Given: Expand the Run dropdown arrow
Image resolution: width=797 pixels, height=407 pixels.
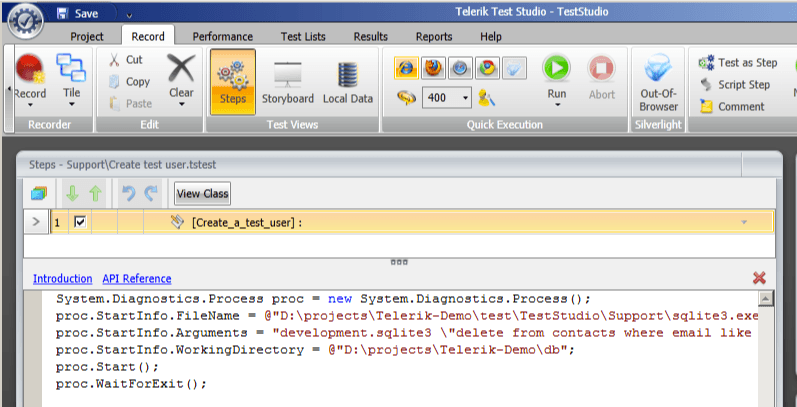Looking at the screenshot, I should coord(557,105).
